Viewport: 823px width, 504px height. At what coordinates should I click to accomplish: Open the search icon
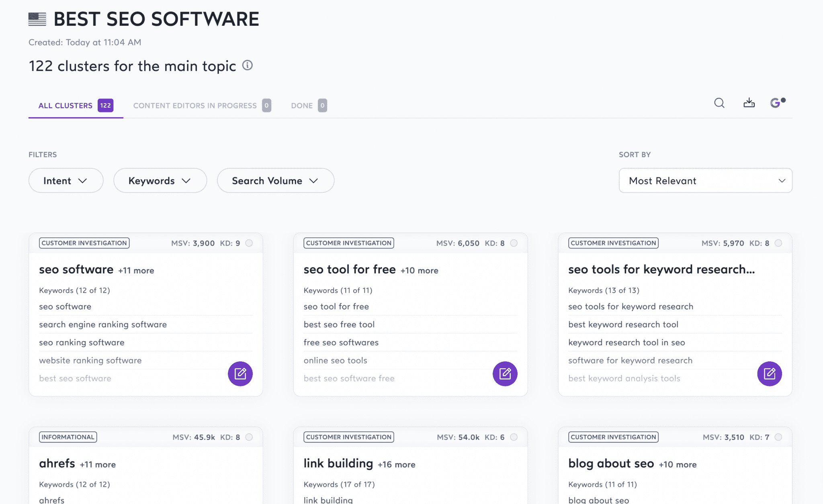[719, 103]
